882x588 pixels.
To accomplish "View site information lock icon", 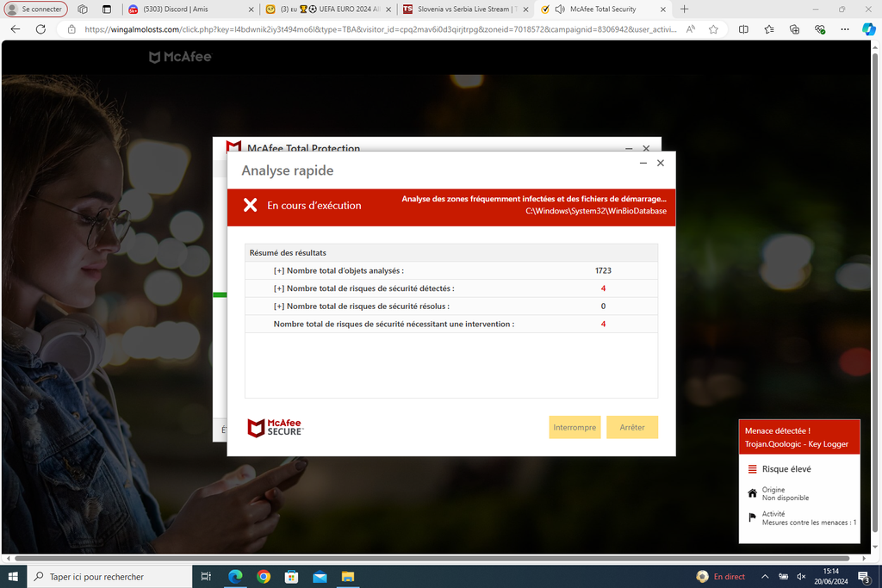I will (71, 29).
